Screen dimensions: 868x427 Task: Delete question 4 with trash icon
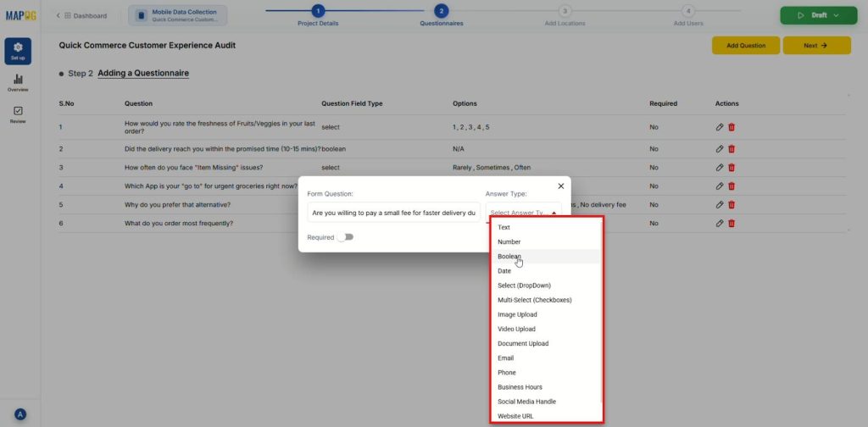point(732,186)
